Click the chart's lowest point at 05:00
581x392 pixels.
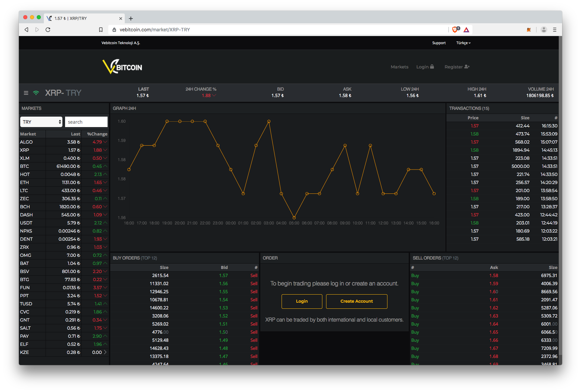[294, 218]
